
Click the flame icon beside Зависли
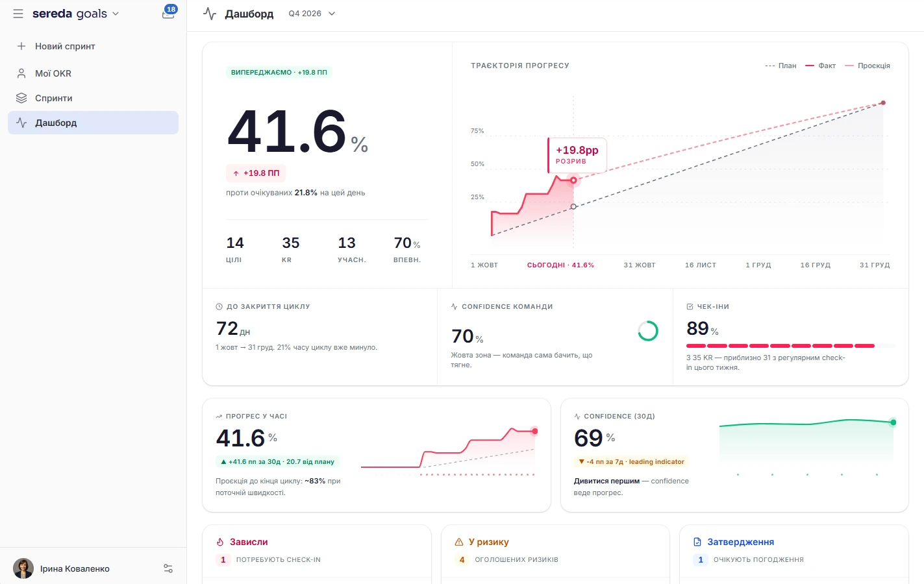tap(220, 542)
